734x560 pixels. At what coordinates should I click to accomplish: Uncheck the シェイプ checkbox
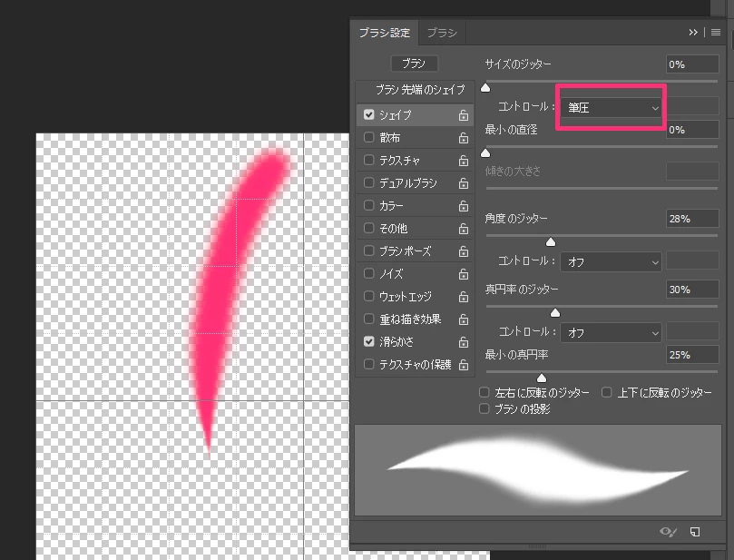pos(369,114)
